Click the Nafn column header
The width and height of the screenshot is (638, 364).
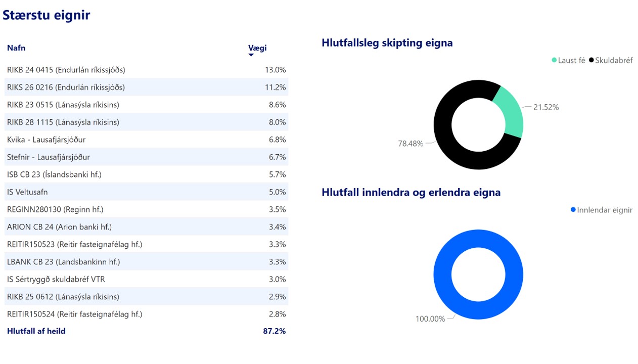tap(16, 48)
